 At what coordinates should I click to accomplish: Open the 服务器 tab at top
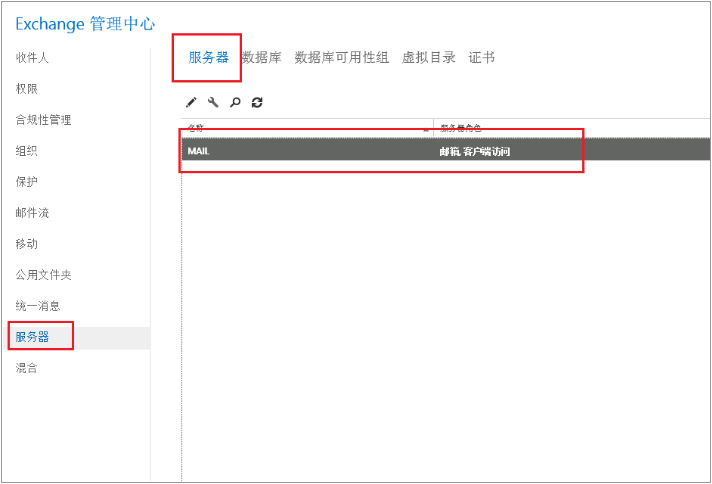pyautogui.click(x=208, y=58)
